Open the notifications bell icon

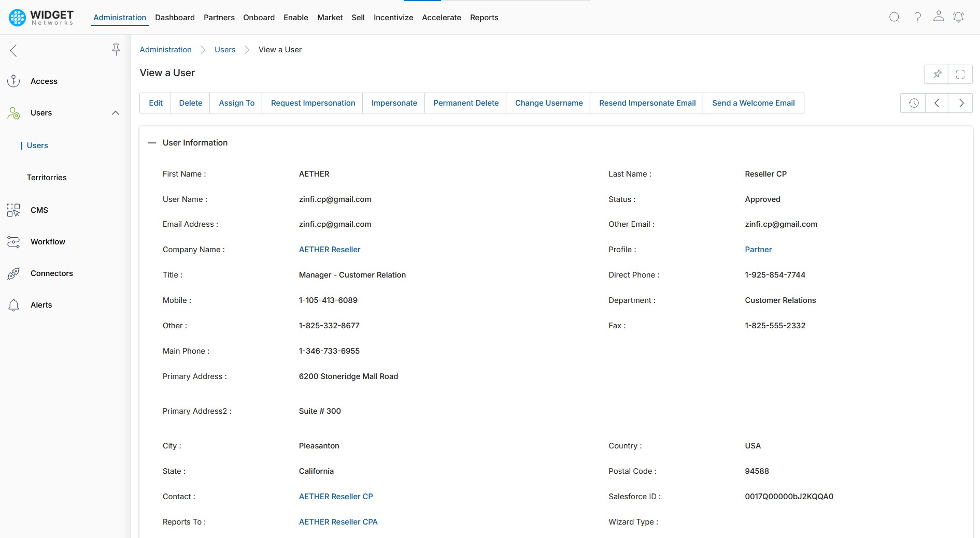(x=959, y=17)
